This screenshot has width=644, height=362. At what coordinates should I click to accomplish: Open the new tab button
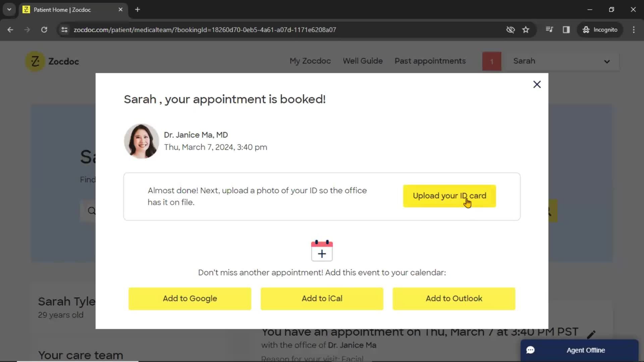(x=137, y=10)
